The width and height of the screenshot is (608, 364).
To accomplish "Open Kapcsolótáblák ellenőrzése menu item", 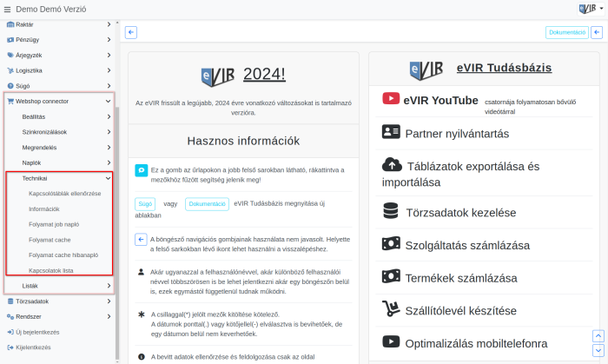I will coord(65,194).
